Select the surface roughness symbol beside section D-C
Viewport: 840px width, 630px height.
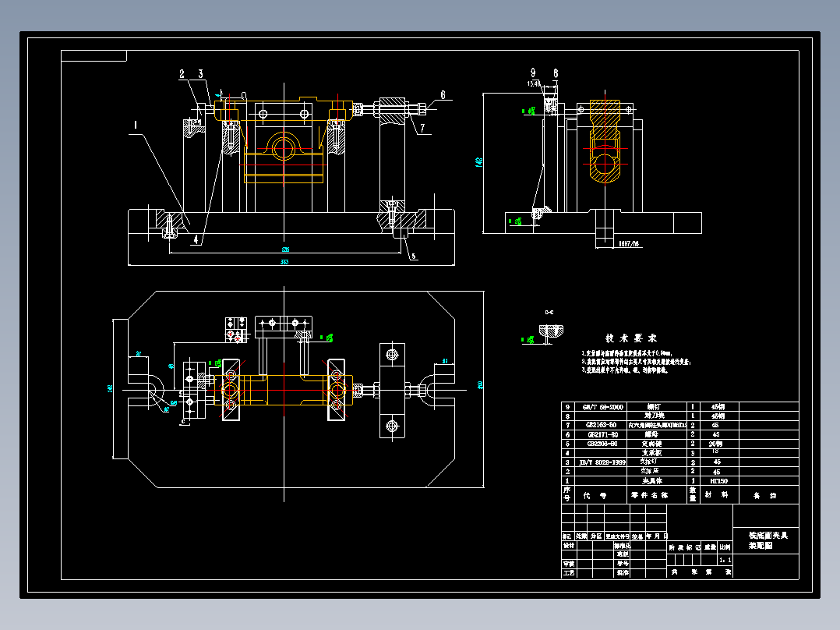pyautogui.click(x=530, y=340)
